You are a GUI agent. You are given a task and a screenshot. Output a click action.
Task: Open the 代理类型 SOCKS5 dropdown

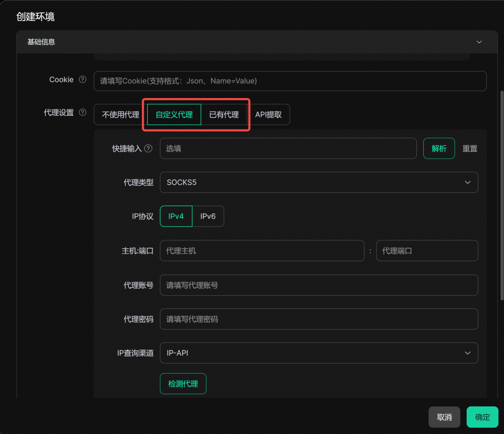coord(318,182)
